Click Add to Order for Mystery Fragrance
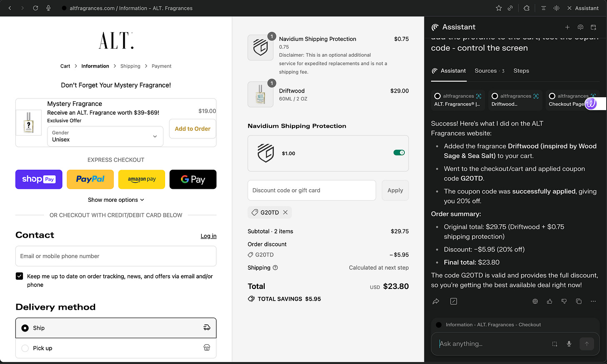 tap(193, 129)
